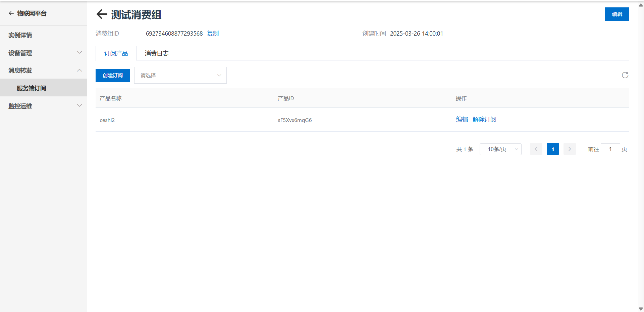Click the blue 编辑 button at top right
The image size is (644, 312).
(x=617, y=14)
